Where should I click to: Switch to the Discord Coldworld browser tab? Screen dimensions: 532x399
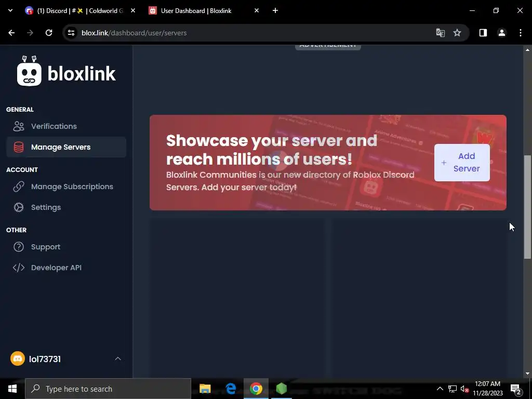(80, 10)
